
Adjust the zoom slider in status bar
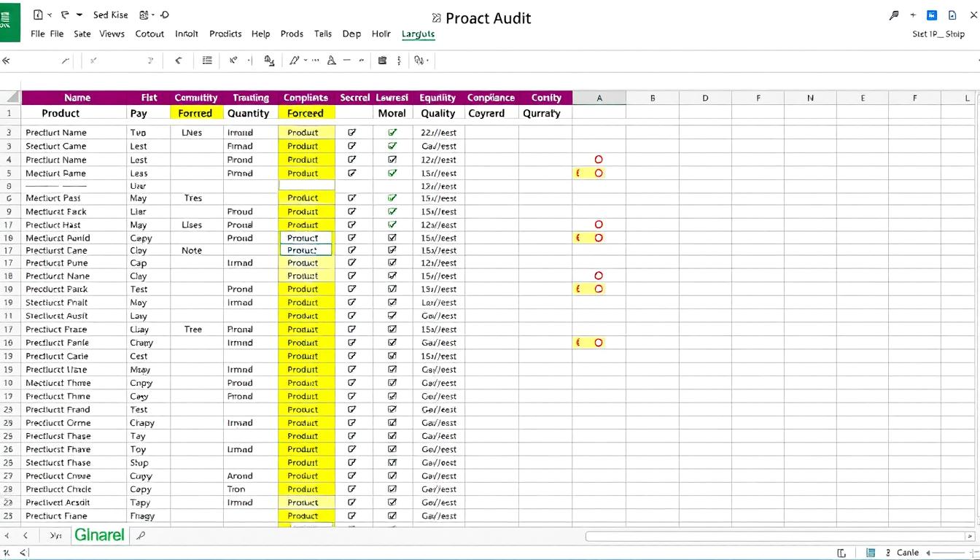coord(947,553)
